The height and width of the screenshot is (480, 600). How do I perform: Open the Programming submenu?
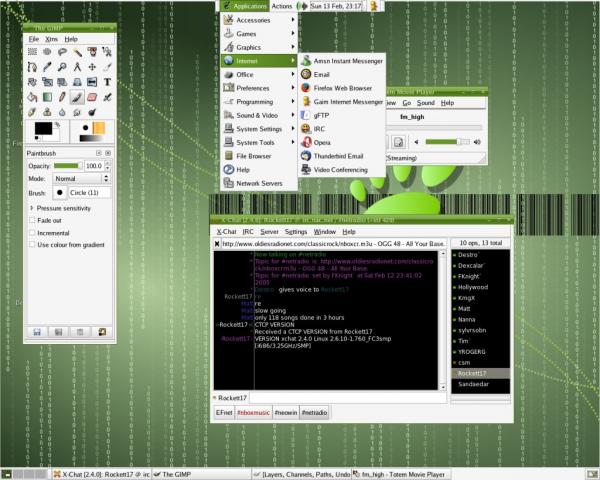[x=259, y=102]
